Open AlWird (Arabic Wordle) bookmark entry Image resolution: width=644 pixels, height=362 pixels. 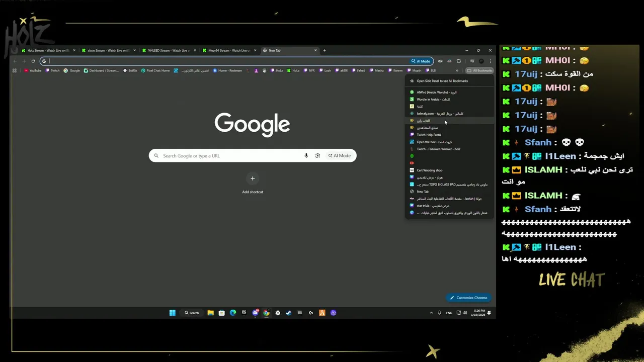click(x=450, y=93)
